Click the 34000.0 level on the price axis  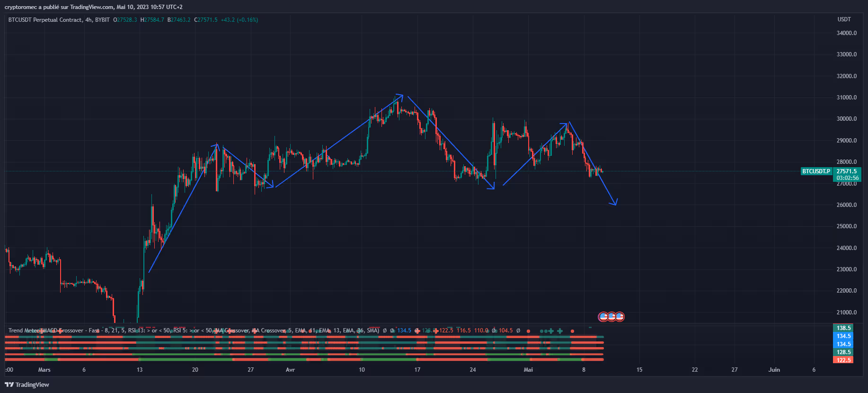coord(846,33)
